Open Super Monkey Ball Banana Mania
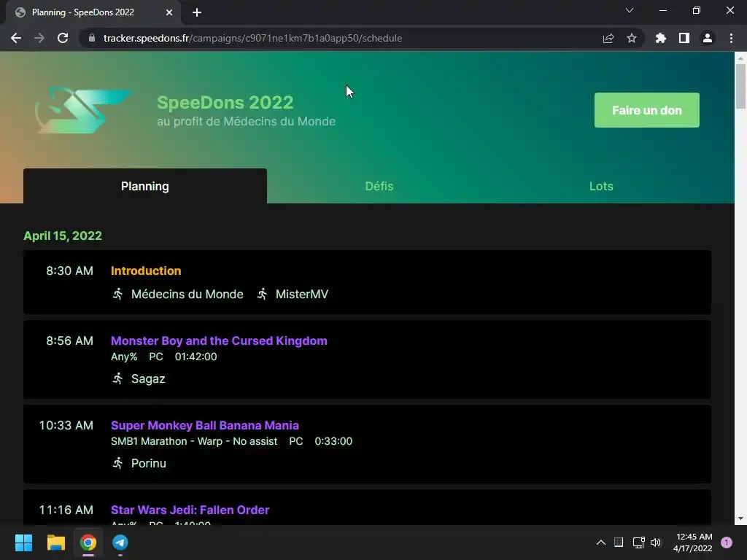This screenshot has height=560, width=747. click(205, 425)
